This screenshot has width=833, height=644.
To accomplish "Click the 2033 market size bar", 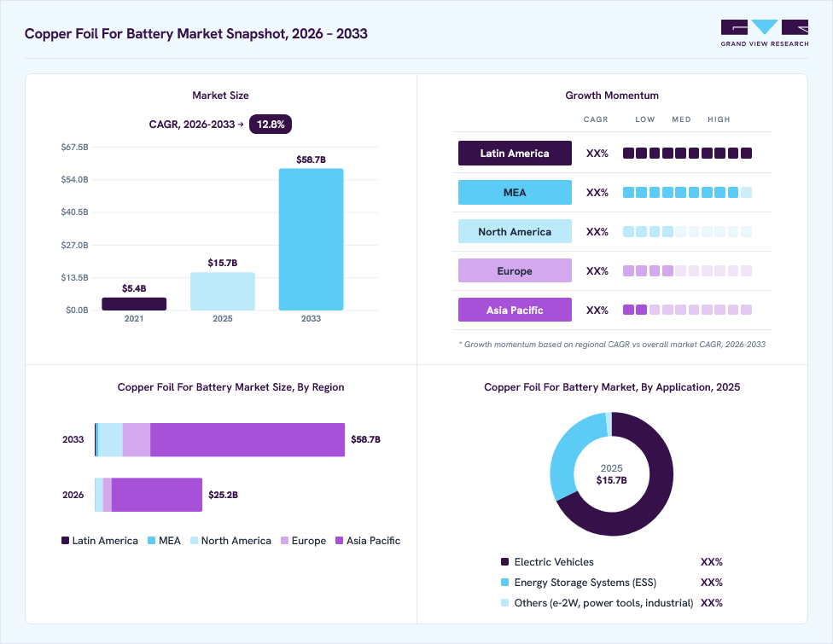I will point(311,240).
